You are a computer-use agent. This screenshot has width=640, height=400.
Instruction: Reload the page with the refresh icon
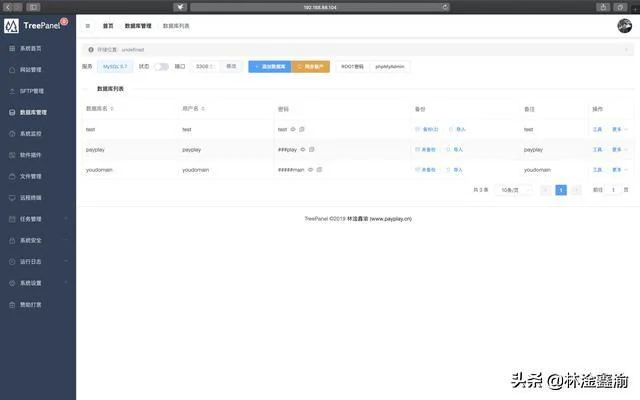tap(445, 7)
